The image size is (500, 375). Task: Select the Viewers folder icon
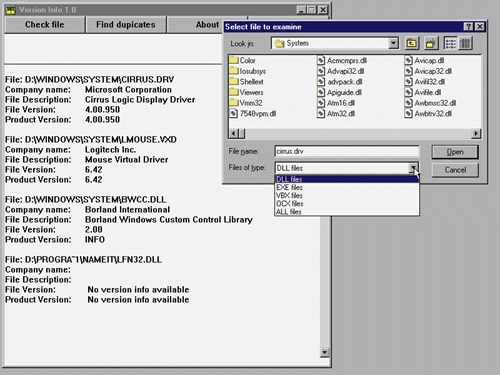click(x=234, y=92)
